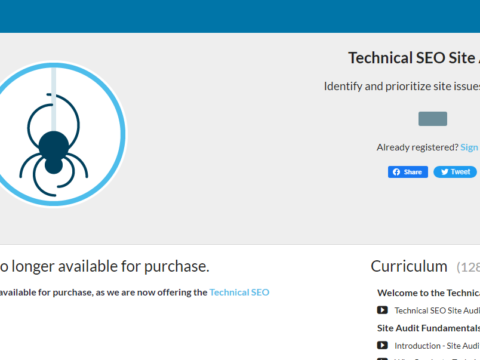
Task: Open the Technical SEO Site Audit lesson
Action: coord(437,310)
